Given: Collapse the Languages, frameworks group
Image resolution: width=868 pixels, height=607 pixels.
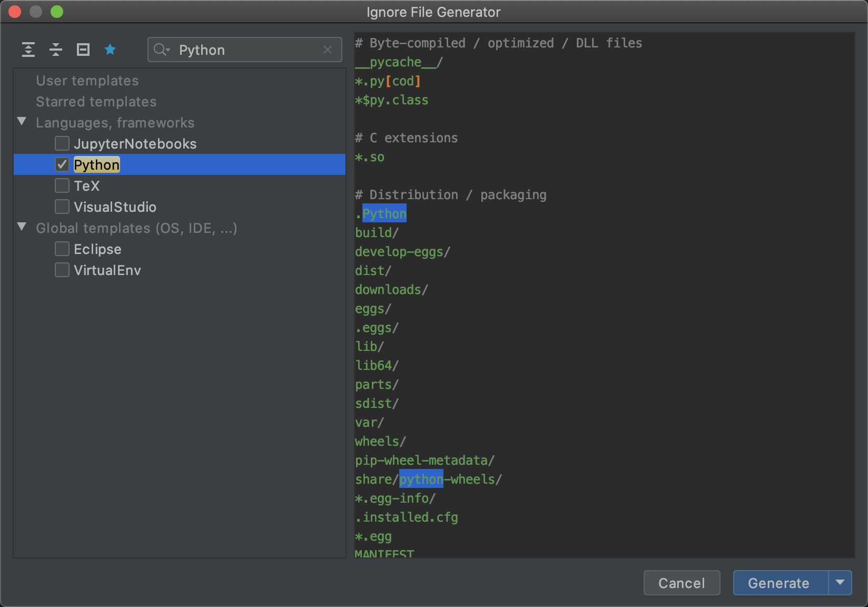Looking at the screenshot, I should [22, 122].
